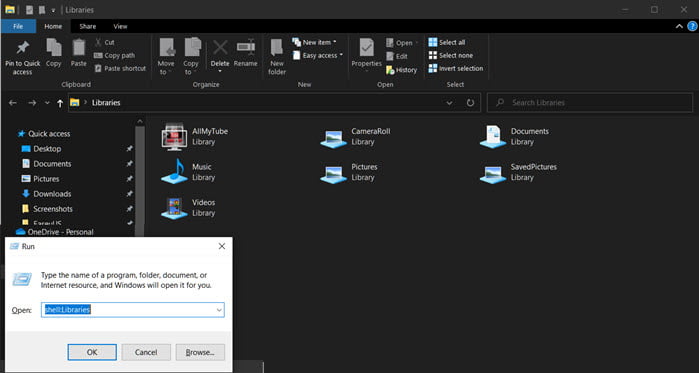
Task: Switch to the View ribbon tab
Action: tap(120, 26)
